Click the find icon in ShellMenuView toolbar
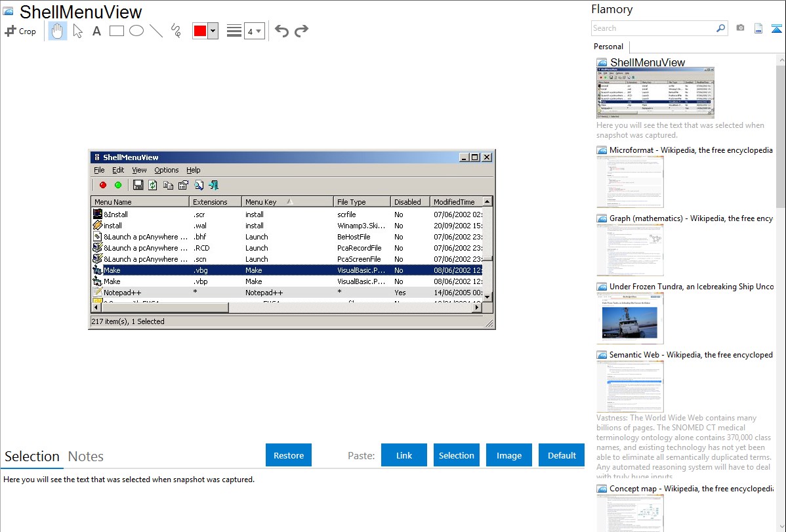Viewport: 786px width, 532px height. [x=199, y=185]
